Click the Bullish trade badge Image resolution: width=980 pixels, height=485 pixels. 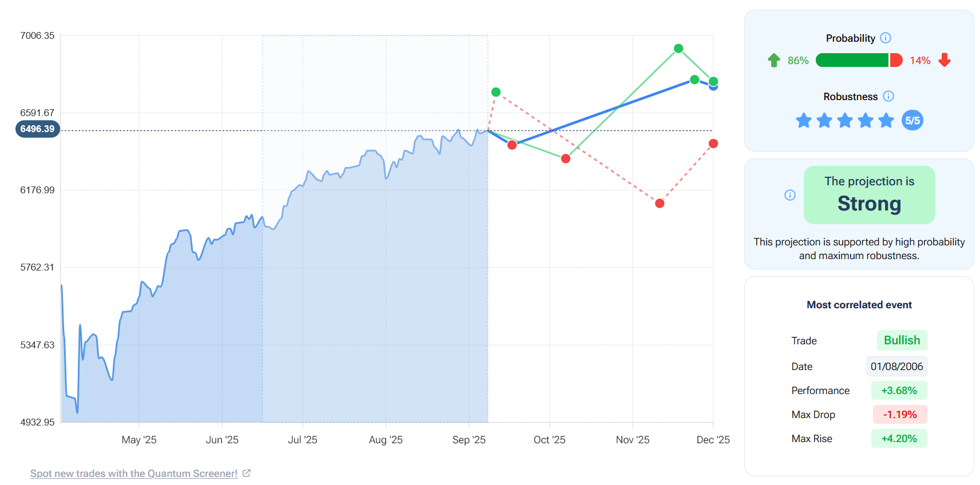[x=902, y=340]
